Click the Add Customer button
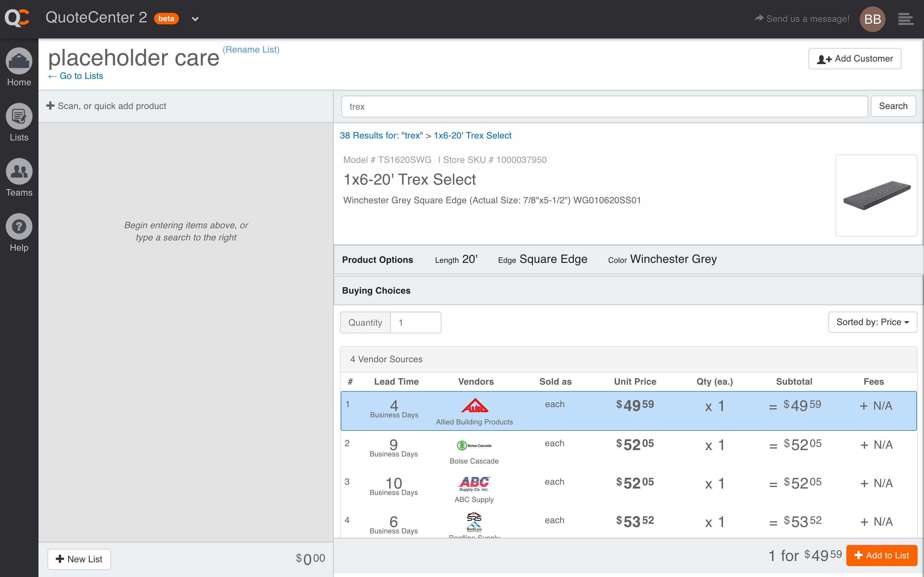Screen dimensions: 924x577 (855, 58)
